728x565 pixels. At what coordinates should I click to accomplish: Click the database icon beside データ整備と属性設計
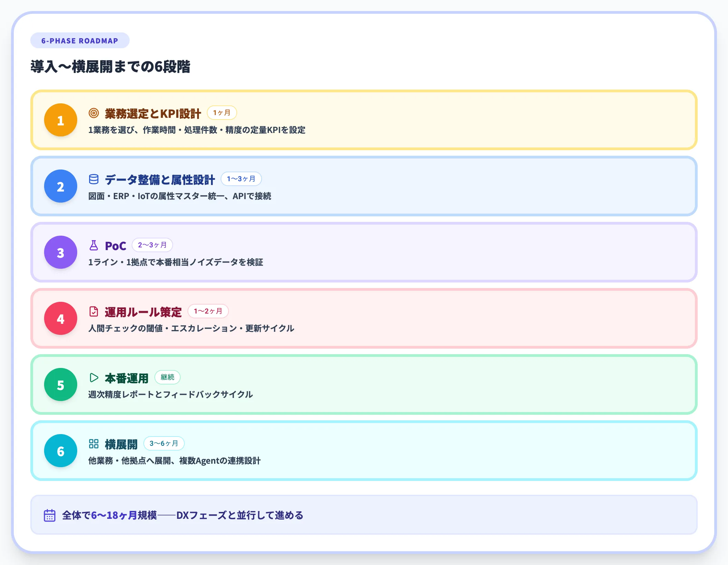click(x=93, y=179)
